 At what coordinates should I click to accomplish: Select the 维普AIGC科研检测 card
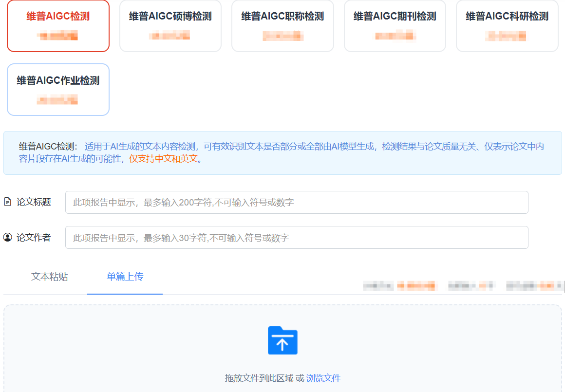pyautogui.click(x=508, y=26)
